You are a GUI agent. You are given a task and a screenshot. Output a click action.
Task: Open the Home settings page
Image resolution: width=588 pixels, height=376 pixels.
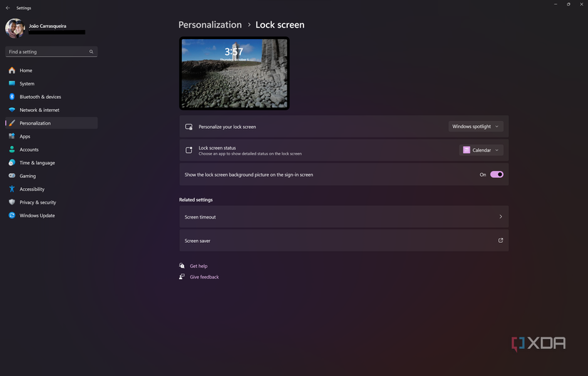51,70
